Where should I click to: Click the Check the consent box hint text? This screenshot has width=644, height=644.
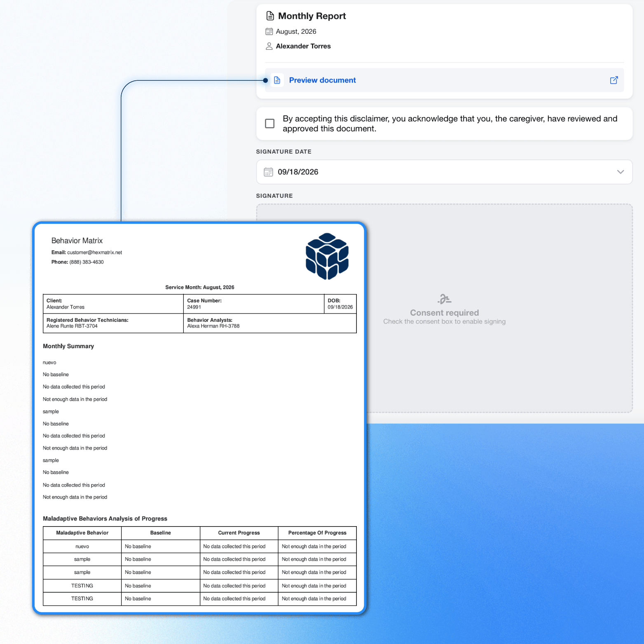[x=444, y=321]
